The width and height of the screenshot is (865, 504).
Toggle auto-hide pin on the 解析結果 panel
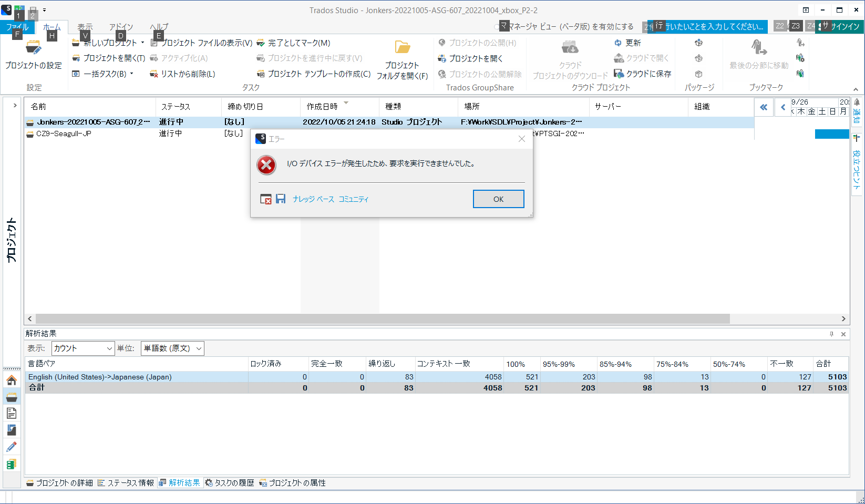[831, 334]
